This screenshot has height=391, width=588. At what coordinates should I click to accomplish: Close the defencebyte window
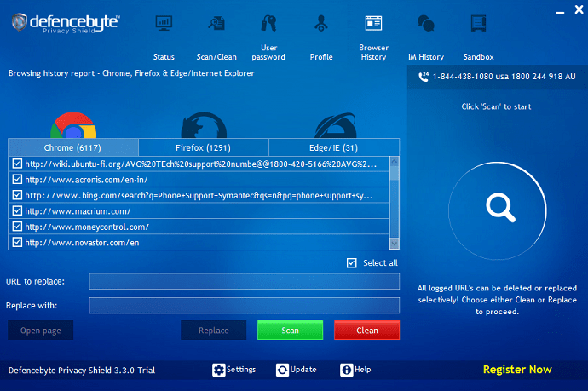pos(579,9)
